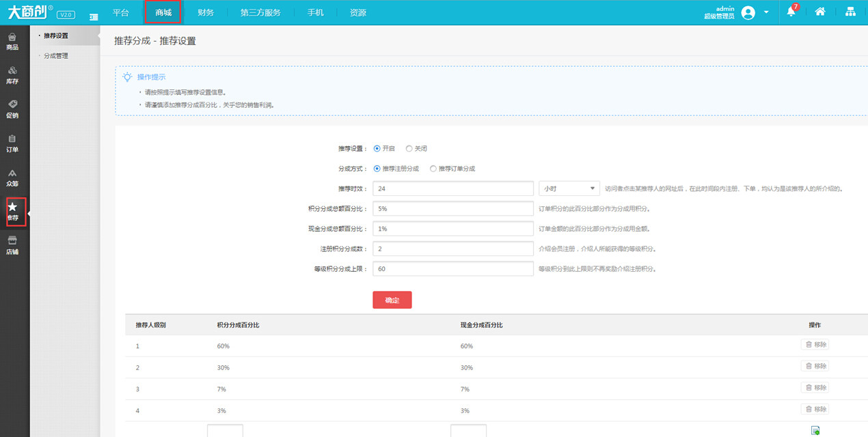Open the 推荐 star sidebar section
The height and width of the screenshot is (437, 868).
12,212
